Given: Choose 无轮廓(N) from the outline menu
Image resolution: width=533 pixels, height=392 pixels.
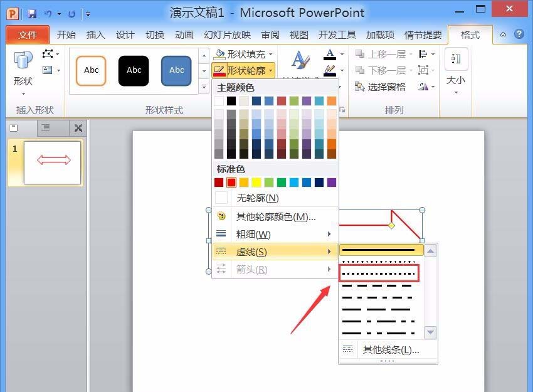Looking at the screenshot, I should coord(257,198).
